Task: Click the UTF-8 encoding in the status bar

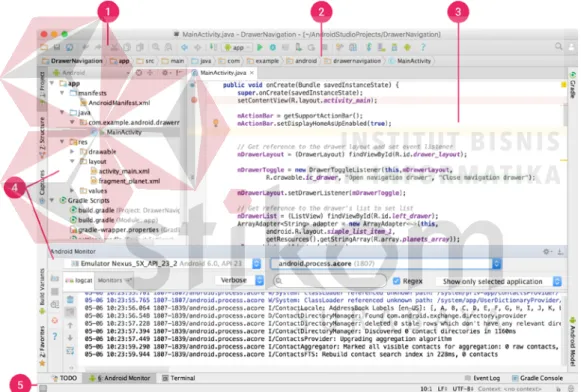Action: pos(462,389)
